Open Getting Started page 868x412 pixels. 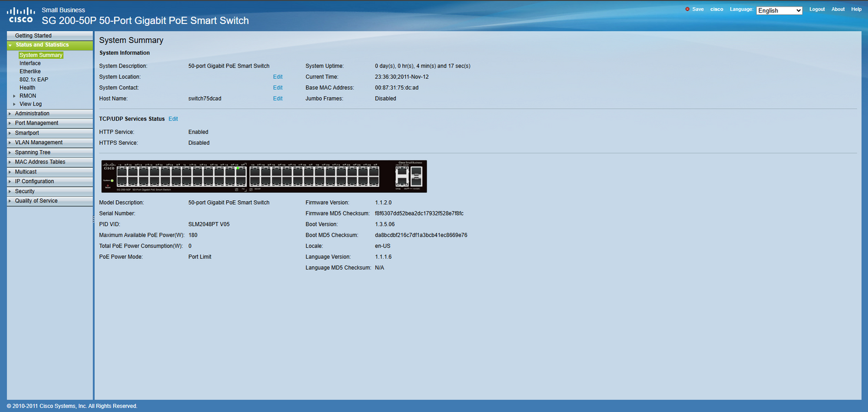click(49, 36)
